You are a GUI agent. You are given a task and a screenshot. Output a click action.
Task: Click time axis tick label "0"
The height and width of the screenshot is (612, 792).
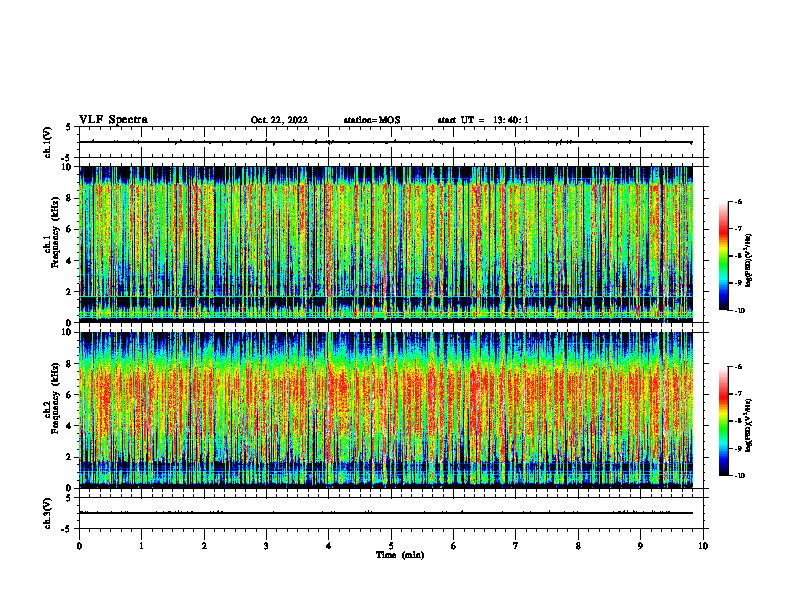(x=79, y=546)
